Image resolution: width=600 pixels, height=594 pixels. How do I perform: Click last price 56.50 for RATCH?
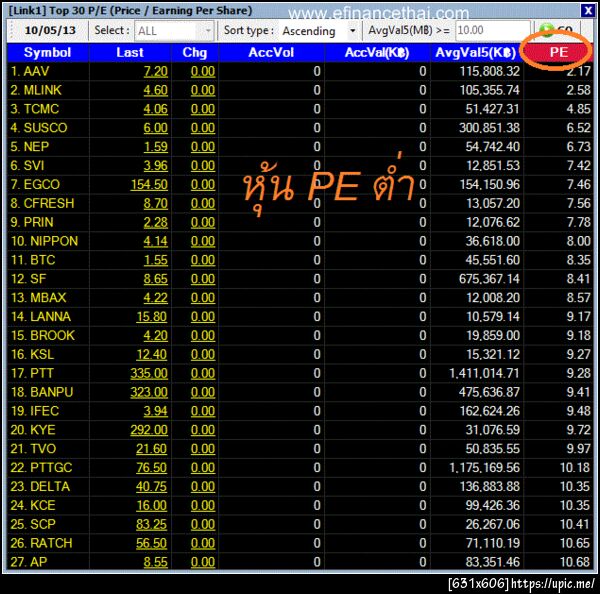point(152,543)
